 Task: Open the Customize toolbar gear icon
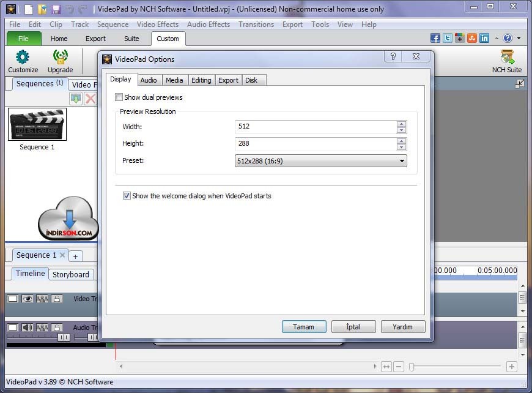click(23, 57)
